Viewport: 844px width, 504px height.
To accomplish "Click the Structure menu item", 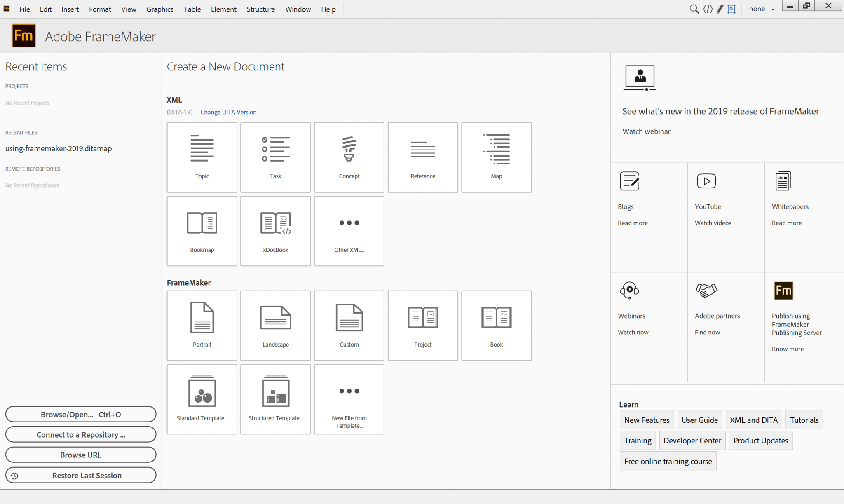I will (260, 9).
